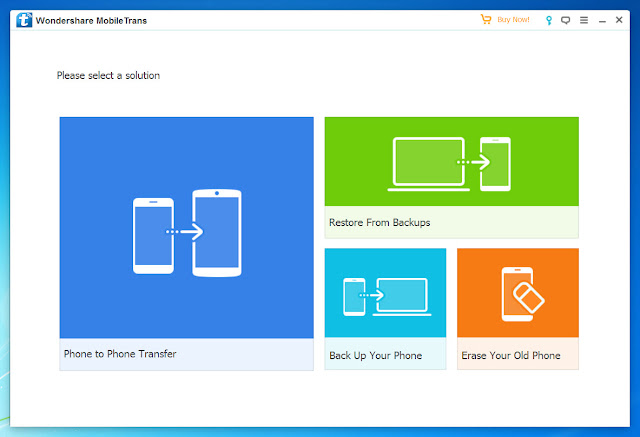Click the phone-to-phone transfer icon
The width and height of the screenshot is (640, 437).
click(x=187, y=233)
